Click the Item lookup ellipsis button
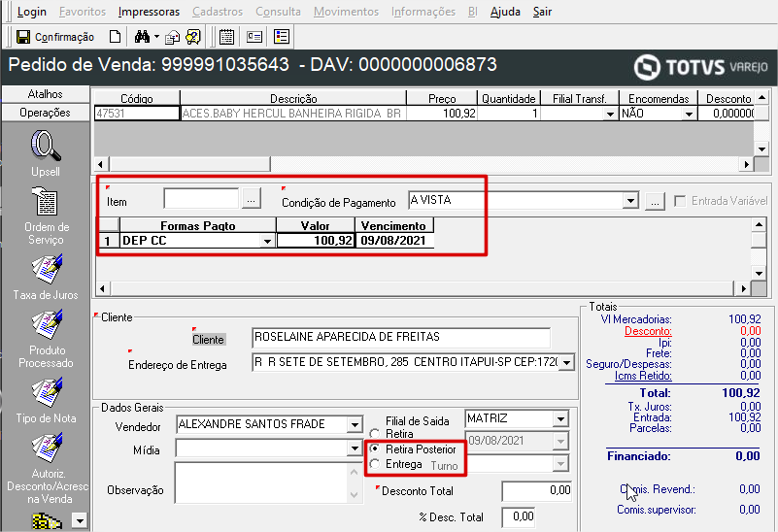Screen dimensions: 778x532 (252, 200)
